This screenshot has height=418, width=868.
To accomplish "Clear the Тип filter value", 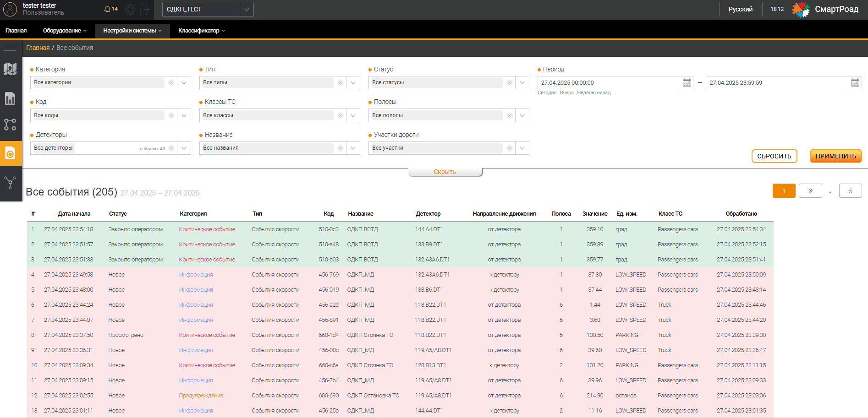I will click(340, 83).
